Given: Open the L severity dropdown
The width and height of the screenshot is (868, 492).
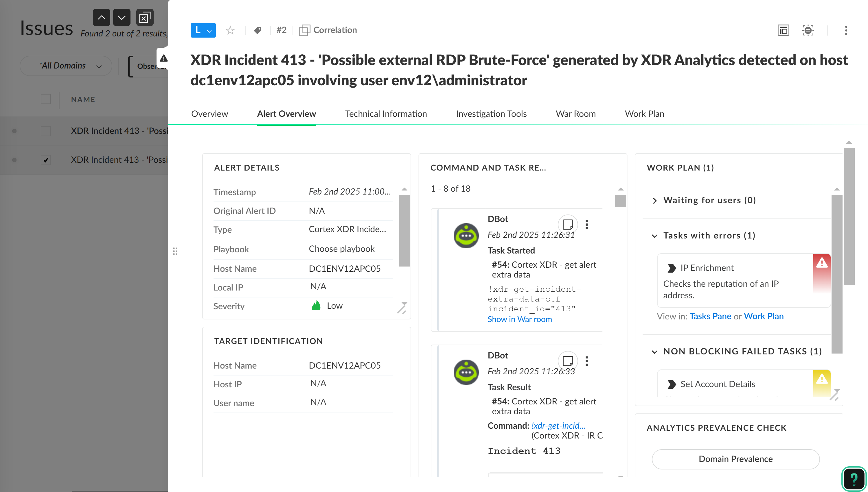Looking at the screenshot, I should tap(203, 30).
